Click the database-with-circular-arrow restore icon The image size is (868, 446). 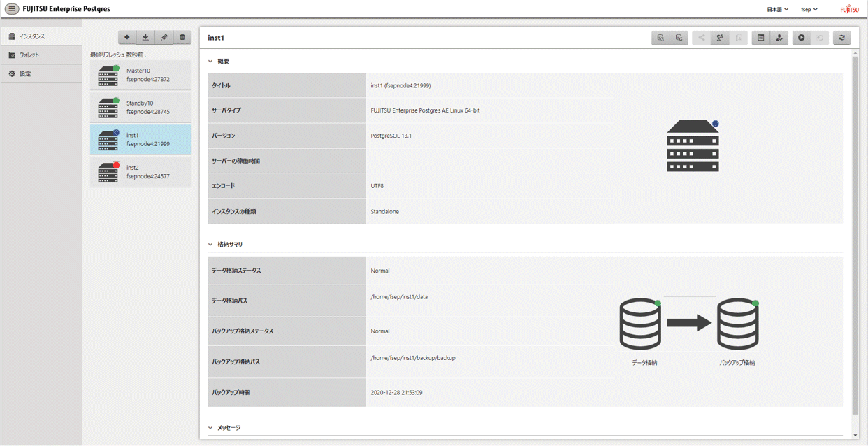coord(679,38)
